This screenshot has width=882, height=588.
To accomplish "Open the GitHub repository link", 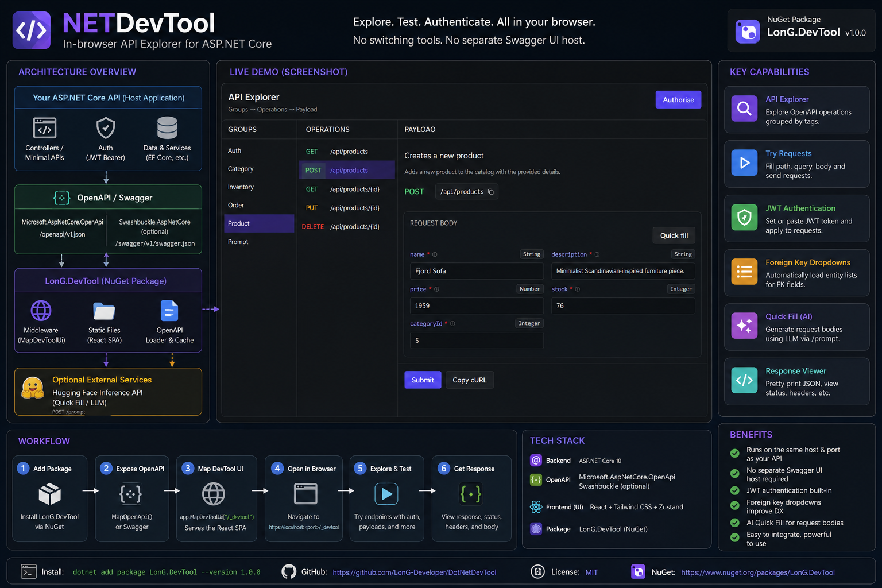I will click(x=415, y=572).
